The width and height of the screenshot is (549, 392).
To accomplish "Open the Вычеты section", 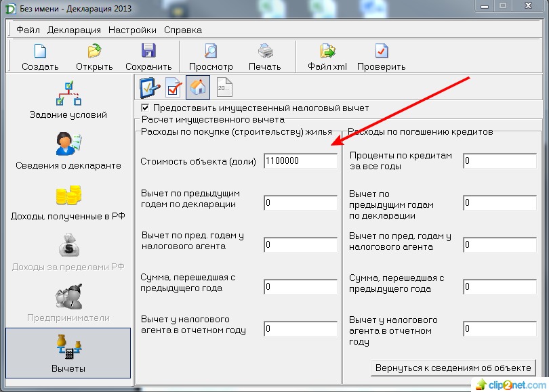I will 68,353.
